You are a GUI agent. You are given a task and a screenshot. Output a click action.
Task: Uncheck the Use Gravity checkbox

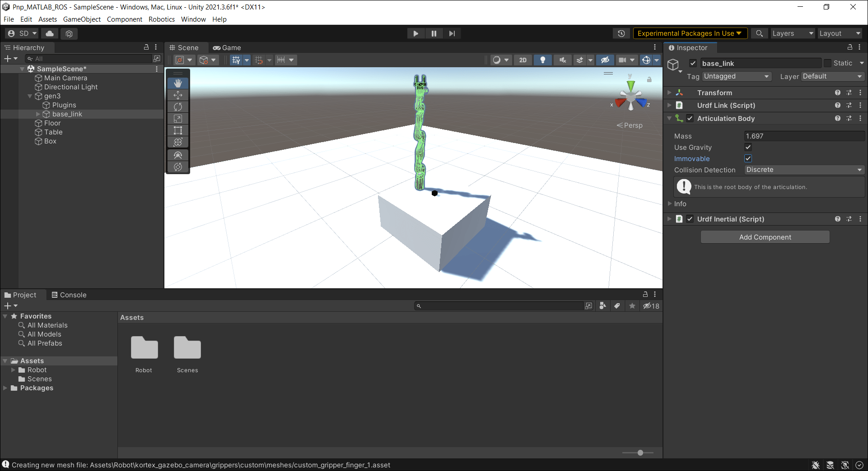click(748, 147)
